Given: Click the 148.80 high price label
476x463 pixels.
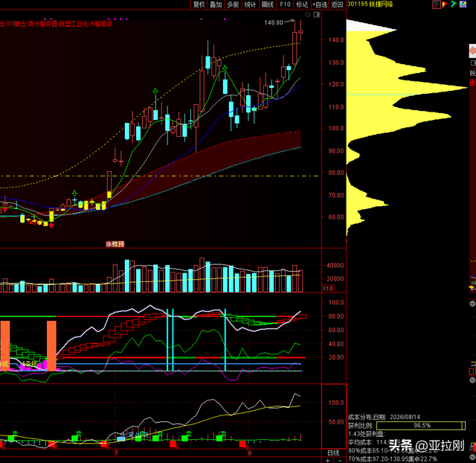Looking at the screenshot, I should (274, 22).
